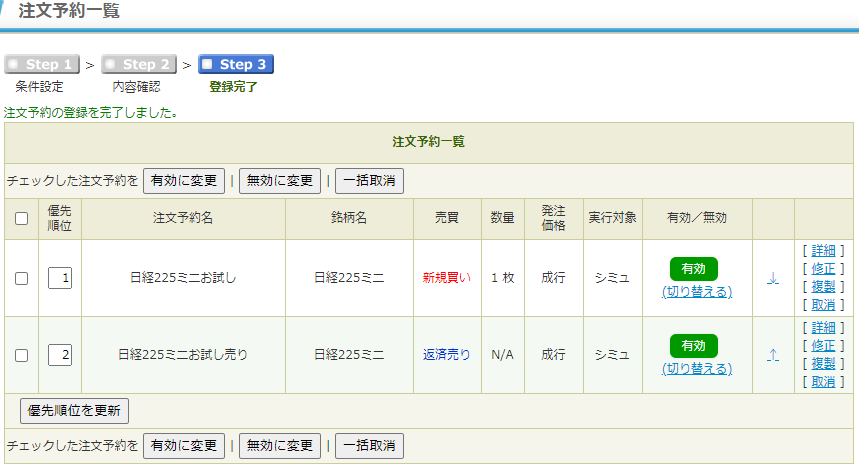Click the 有効／無効 column header

tap(697, 218)
